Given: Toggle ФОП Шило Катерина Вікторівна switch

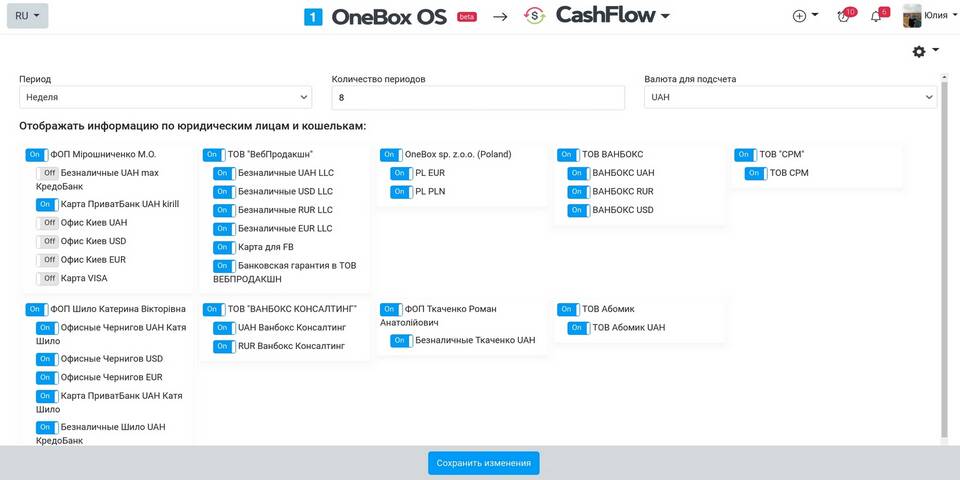Looking at the screenshot, I should 37,309.
